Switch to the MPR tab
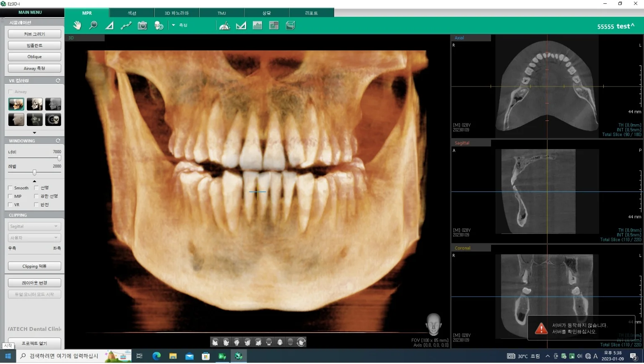The height and width of the screenshot is (364, 644). point(87,13)
